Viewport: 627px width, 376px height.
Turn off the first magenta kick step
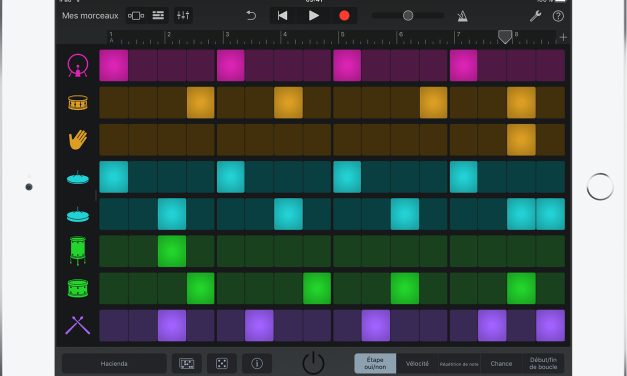[x=114, y=66]
